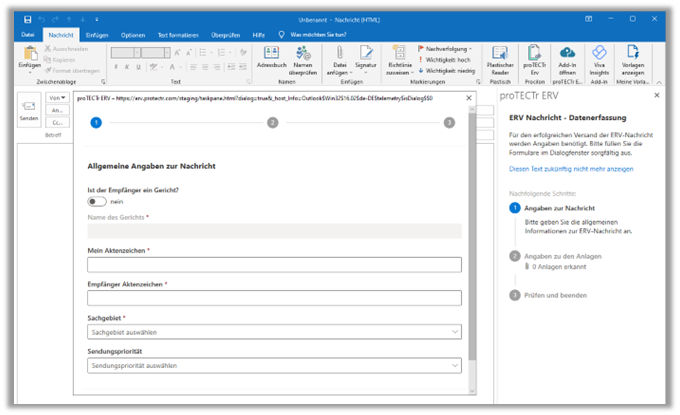Screen dimensions: 680x415
Task: Expand the Sendungspriorität auswählen dropdown
Action: (274, 366)
